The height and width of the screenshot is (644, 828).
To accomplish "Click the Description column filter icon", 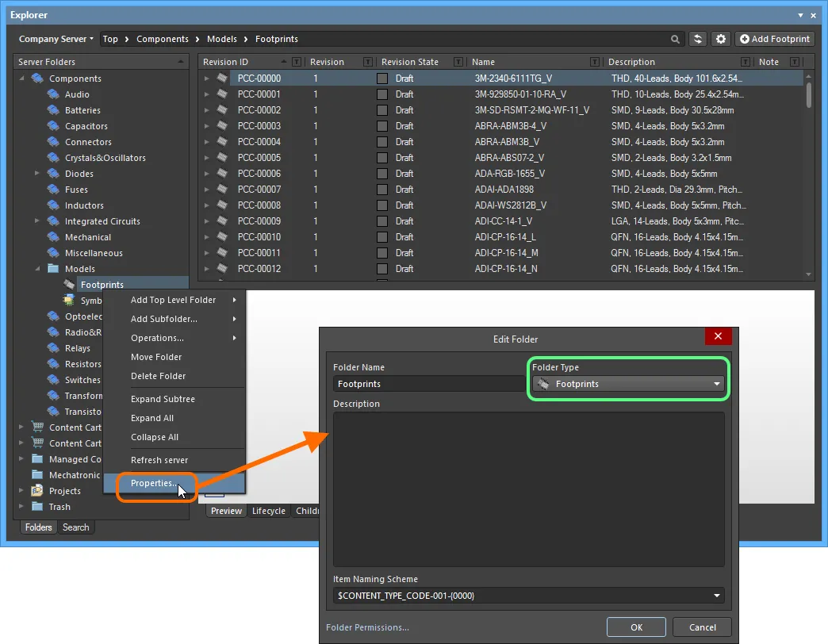I will pyautogui.click(x=745, y=62).
